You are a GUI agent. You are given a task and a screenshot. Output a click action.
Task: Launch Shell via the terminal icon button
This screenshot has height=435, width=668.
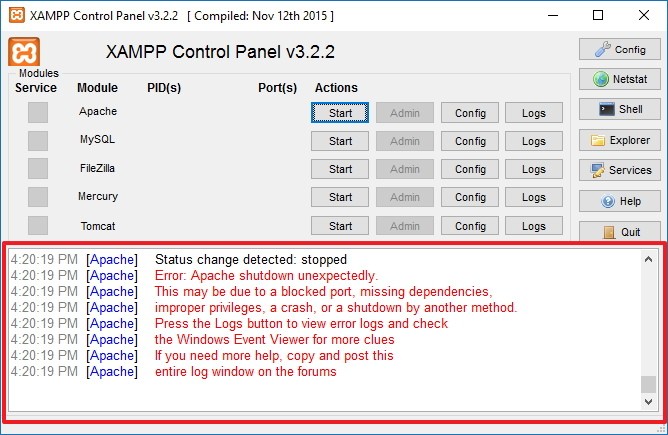click(620, 109)
